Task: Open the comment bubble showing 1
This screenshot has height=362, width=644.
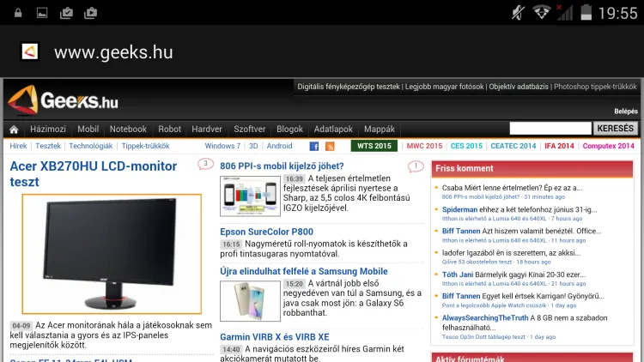Action: pos(416,166)
